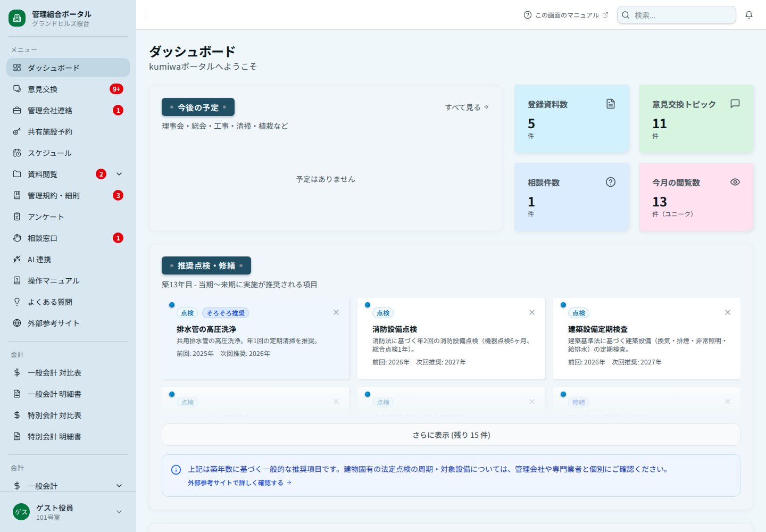Image resolution: width=766 pixels, height=532 pixels.
Task: Dismiss the 消防設備点検 card
Action: (x=532, y=312)
